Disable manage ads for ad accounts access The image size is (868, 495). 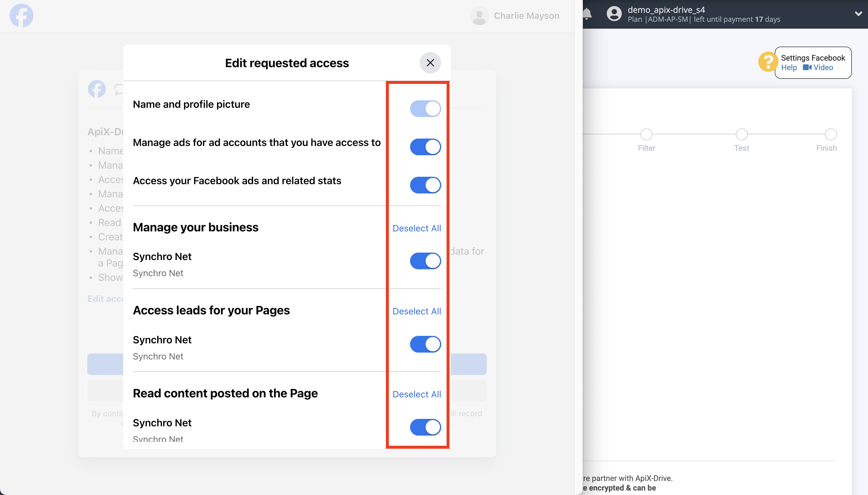point(425,147)
